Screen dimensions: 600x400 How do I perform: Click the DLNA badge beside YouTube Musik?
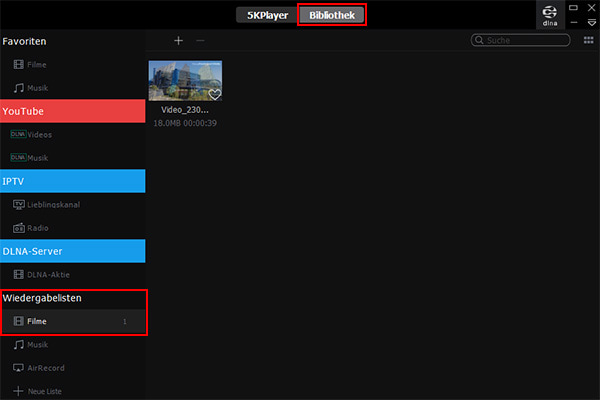pyautogui.click(x=18, y=157)
